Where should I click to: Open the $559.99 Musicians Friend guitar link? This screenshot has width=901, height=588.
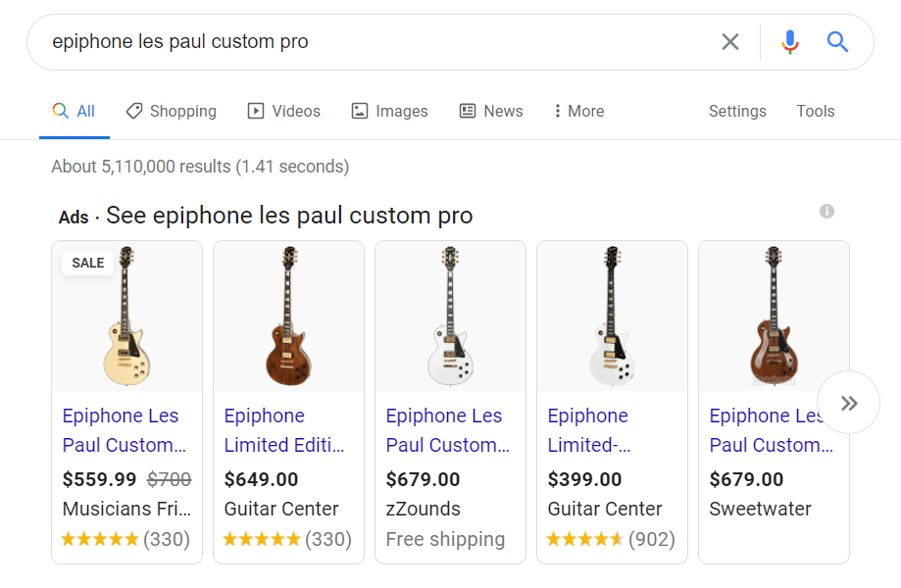point(125,430)
